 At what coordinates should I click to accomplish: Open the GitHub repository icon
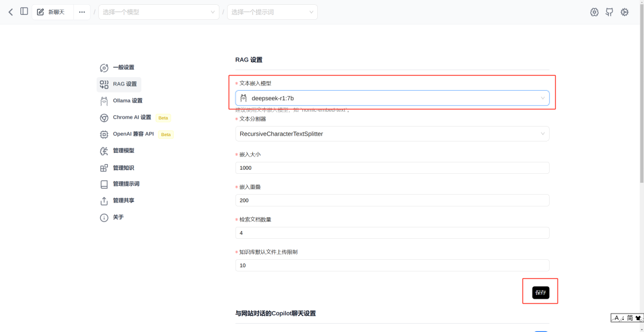pyautogui.click(x=609, y=13)
